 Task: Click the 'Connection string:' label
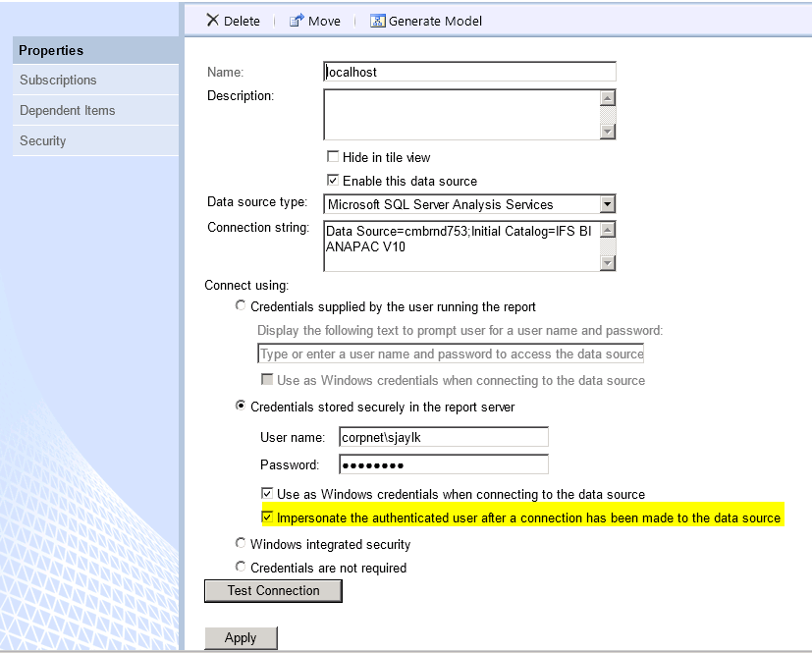(x=258, y=228)
